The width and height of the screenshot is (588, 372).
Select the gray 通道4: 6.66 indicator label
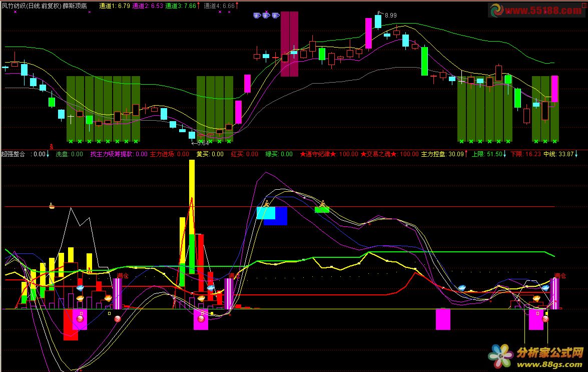click(x=219, y=6)
